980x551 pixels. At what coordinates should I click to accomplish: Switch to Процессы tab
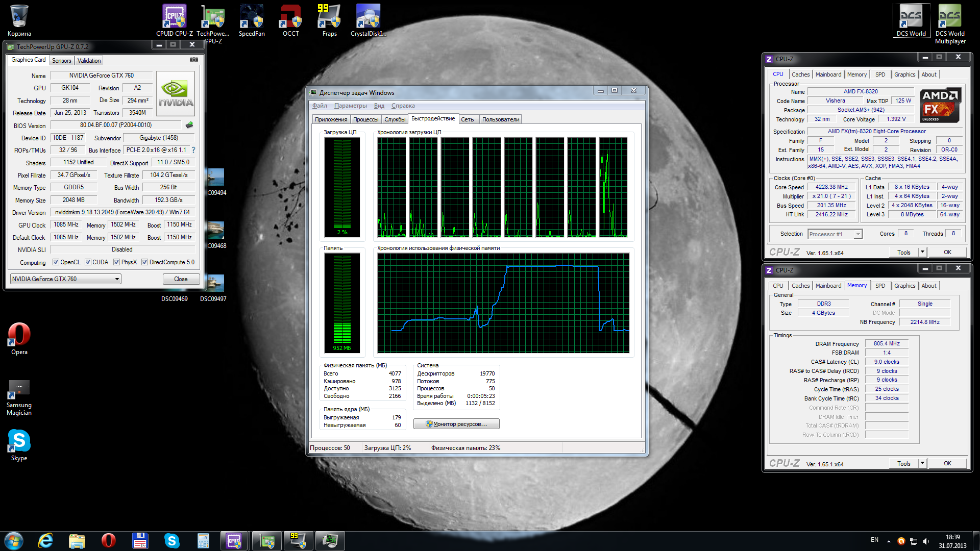(365, 119)
